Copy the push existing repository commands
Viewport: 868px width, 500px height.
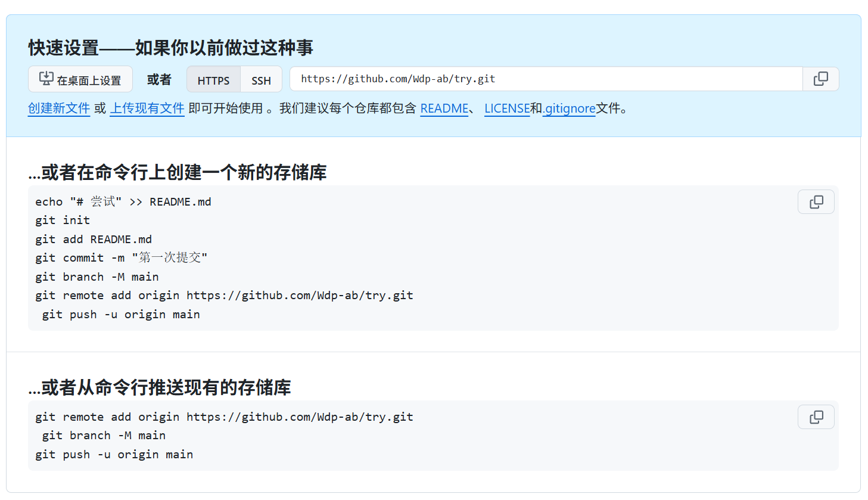pos(816,417)
